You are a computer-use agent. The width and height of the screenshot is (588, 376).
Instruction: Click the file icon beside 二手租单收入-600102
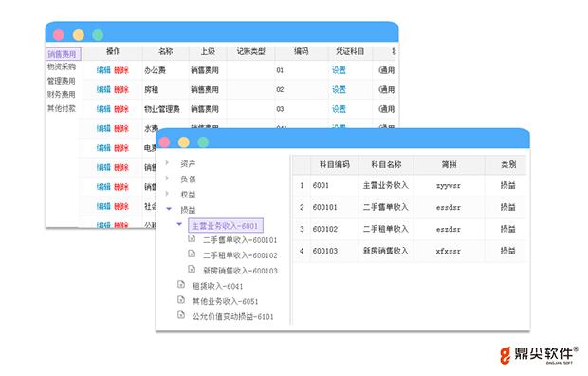click(192, 254)
